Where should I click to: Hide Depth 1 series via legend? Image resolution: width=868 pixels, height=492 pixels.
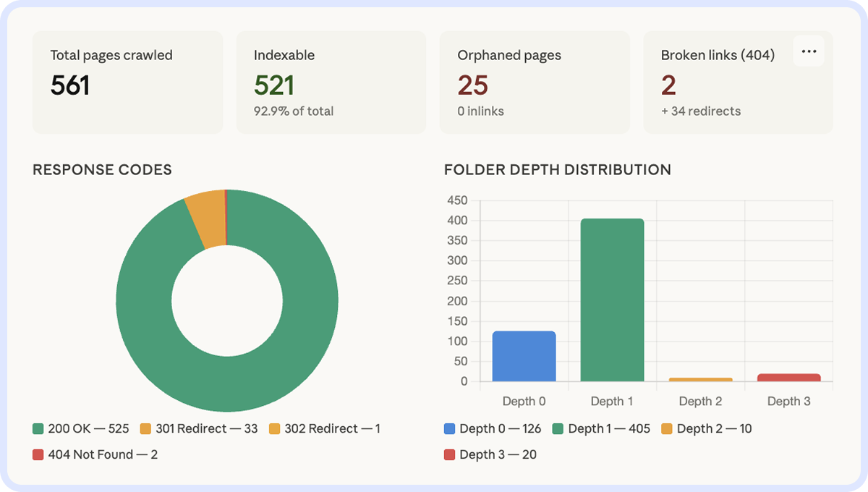[x=600, y=428]
